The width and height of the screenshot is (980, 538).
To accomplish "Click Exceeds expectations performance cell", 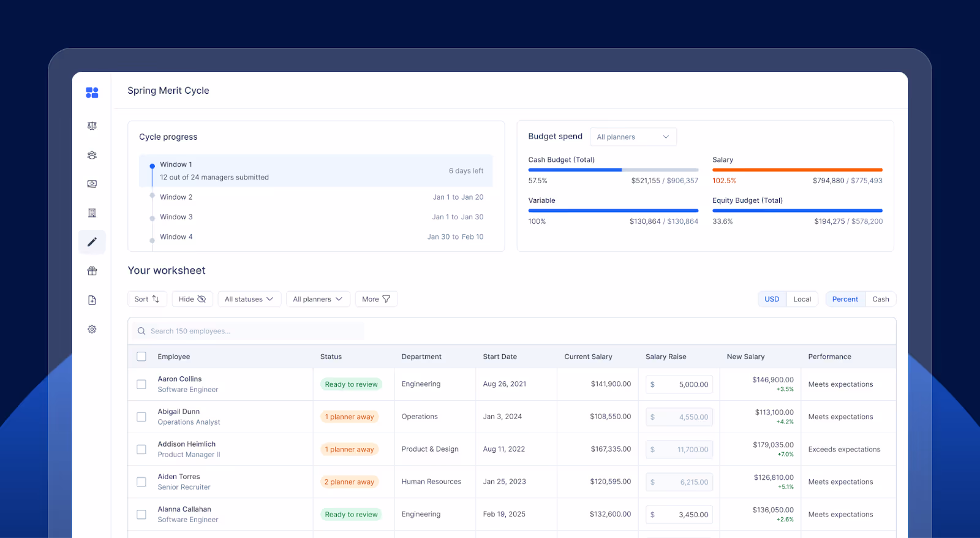I will pyautogui.click(x=844, y=449).
